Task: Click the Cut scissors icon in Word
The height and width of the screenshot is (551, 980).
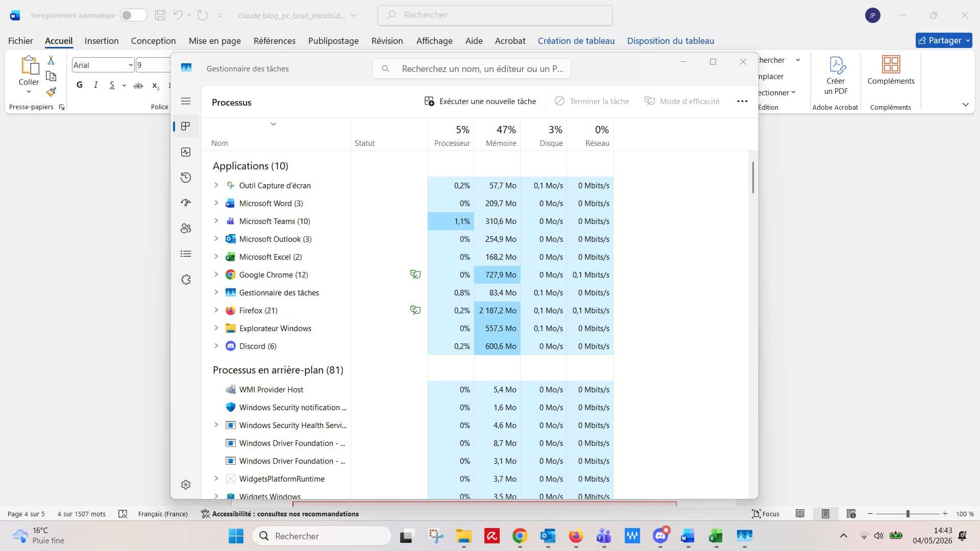Action: [51, 60]
